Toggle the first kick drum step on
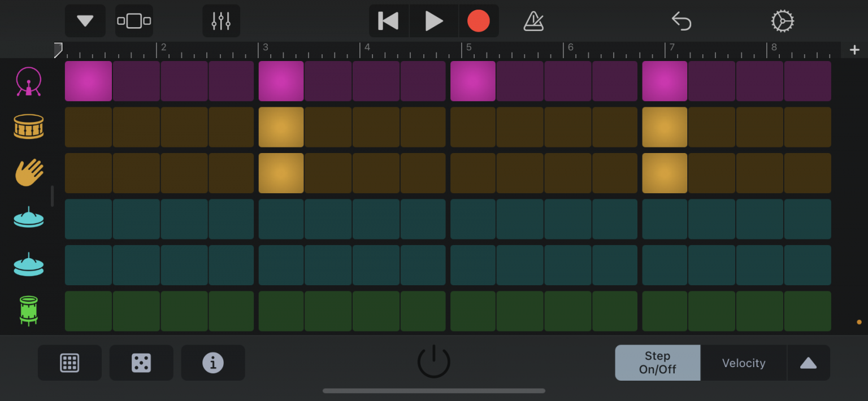 pyautogui.click(x=88, y=81)
